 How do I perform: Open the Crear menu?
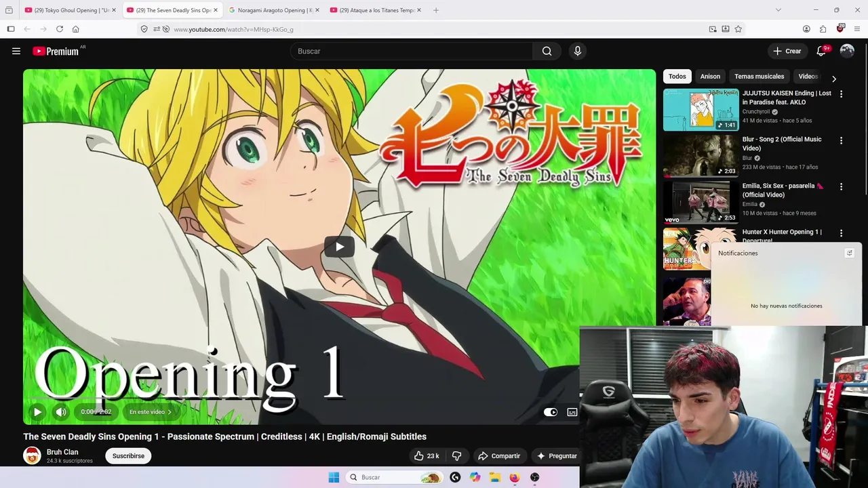pos(787,51)
